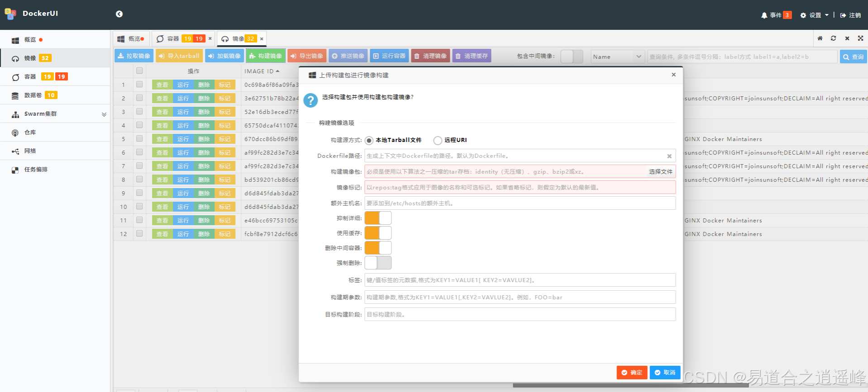
Task: Clear the Dockerfile path field icon
Action: (x=669, y=156)
